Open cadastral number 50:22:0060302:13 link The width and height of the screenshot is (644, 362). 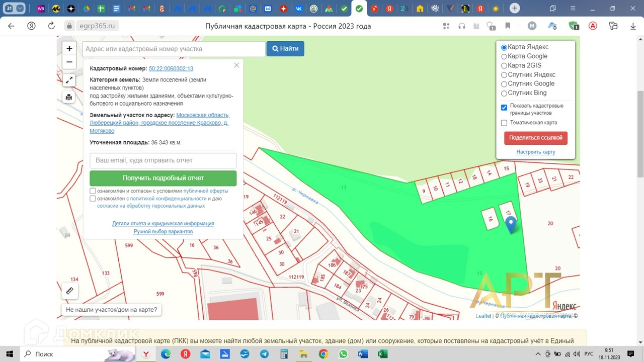(171, 68)
